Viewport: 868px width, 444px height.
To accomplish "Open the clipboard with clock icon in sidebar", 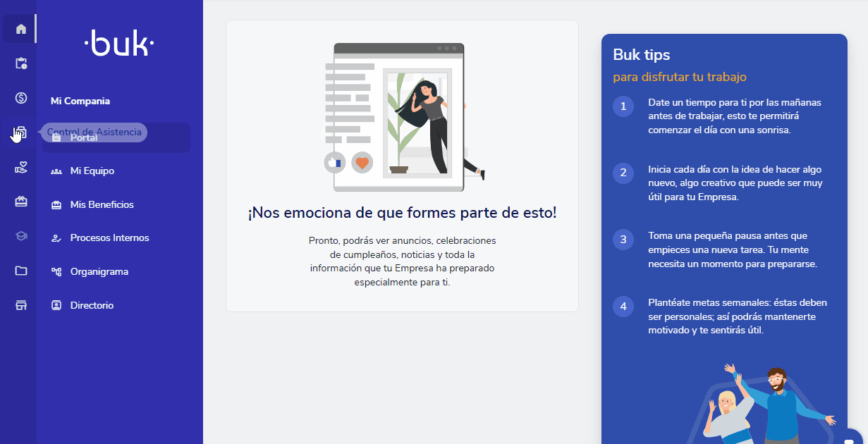I will coord(19,63).
